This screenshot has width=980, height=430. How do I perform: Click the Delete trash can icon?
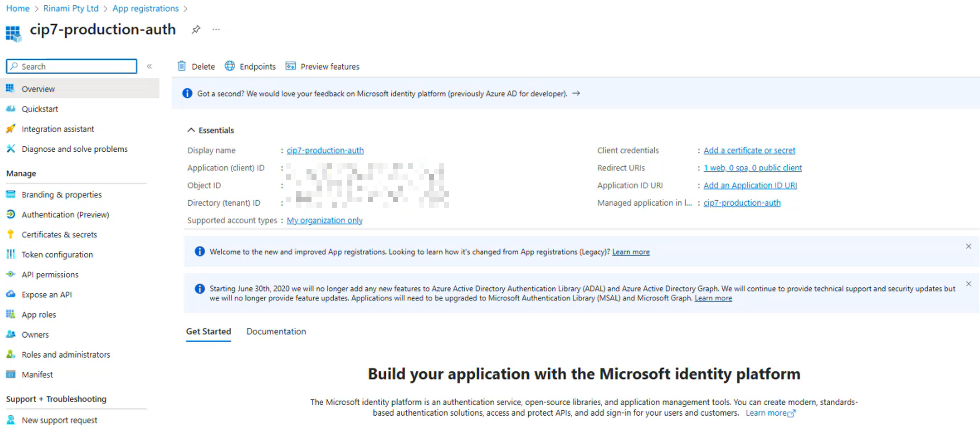[x=182, y=66]
